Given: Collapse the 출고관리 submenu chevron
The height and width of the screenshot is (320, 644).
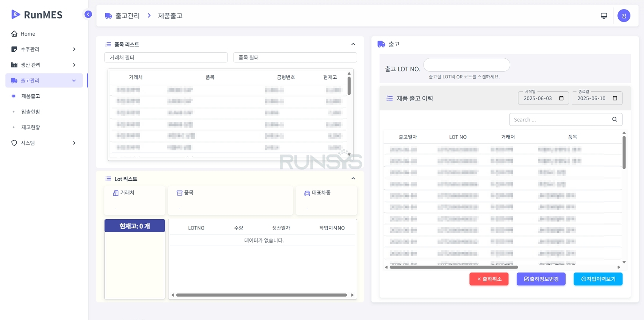Looking at the screenshot, I should click(74, 80).
